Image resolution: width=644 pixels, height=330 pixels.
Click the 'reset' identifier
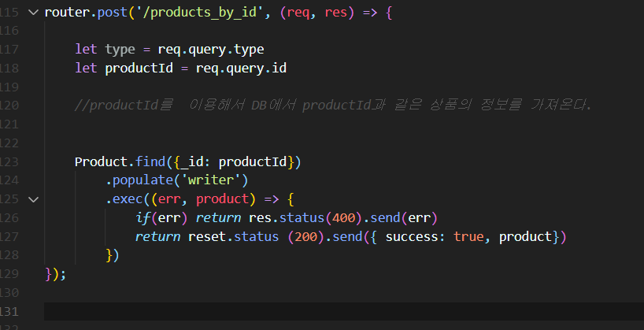pos(207,237)
